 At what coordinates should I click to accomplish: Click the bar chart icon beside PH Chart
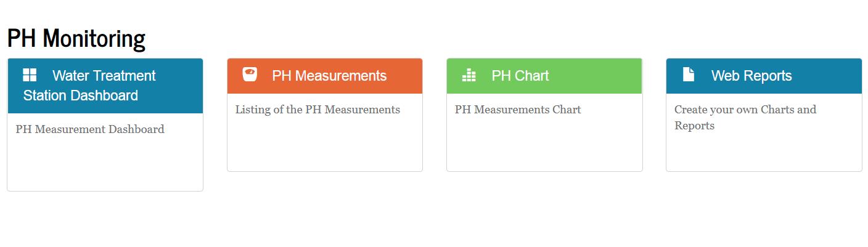tap(469, 75)
